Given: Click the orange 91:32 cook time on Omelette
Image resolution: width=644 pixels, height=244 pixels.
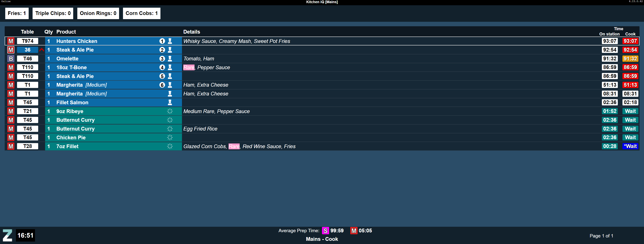Looking at the screenshot, I should 630,59.
